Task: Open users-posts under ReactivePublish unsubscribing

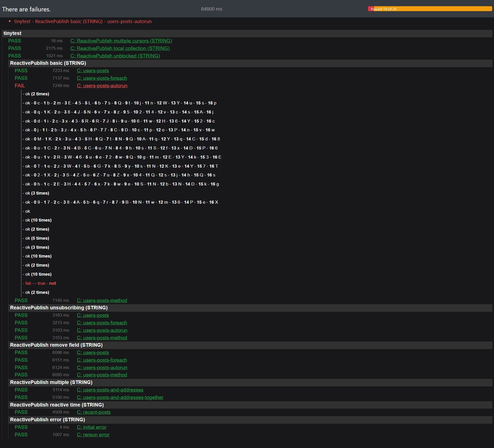Action: pos(93,315)
